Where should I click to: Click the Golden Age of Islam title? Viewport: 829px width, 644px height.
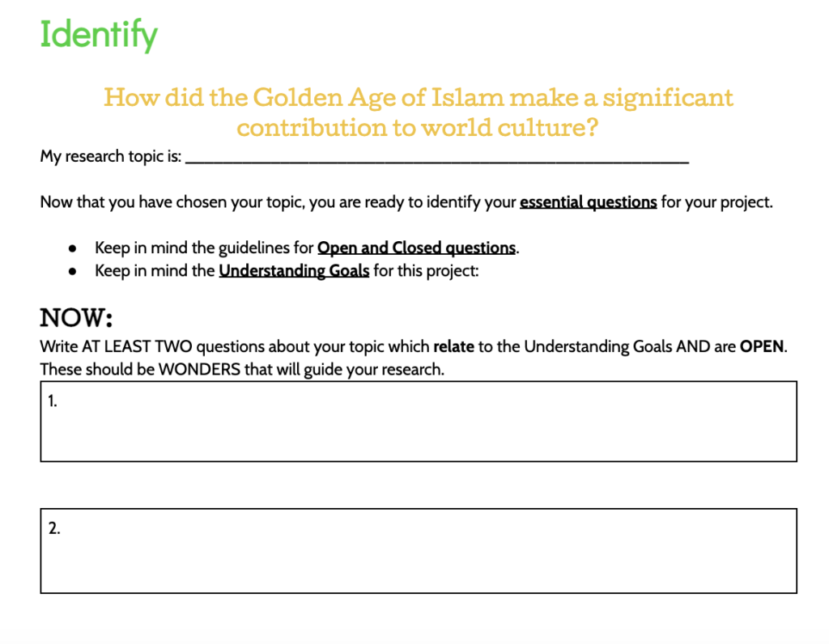(x=419, y=112)
